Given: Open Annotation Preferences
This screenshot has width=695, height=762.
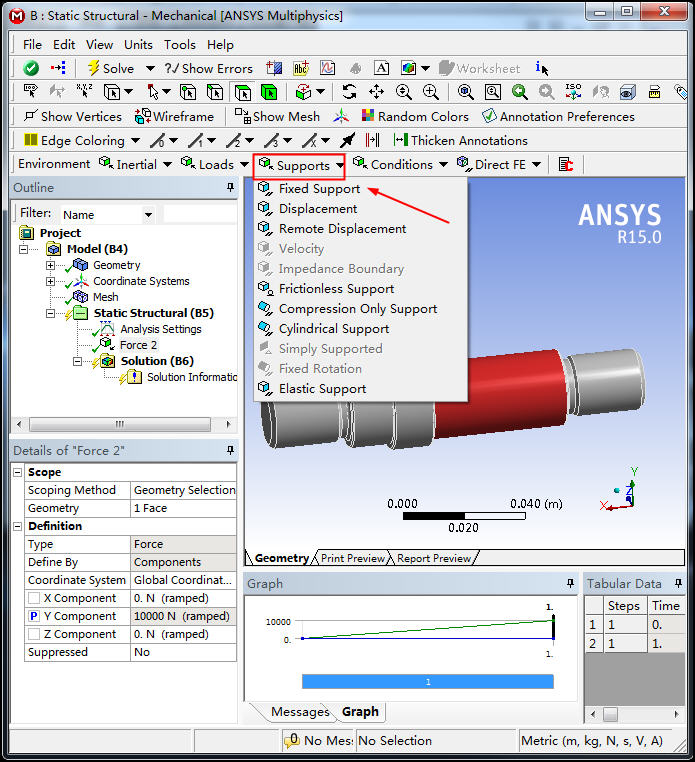Looking at the screenshot, I should click(x=558, y=116).
